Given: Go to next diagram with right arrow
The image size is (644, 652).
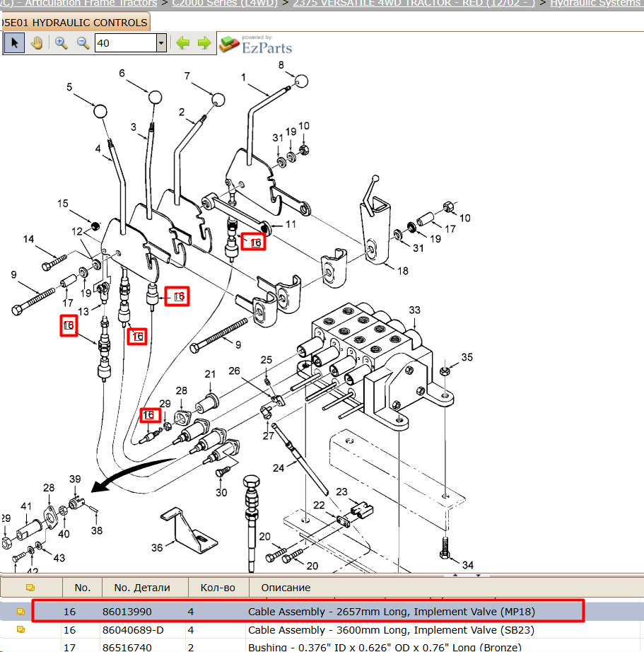Looking at the screenshot, I should point(204,43).
